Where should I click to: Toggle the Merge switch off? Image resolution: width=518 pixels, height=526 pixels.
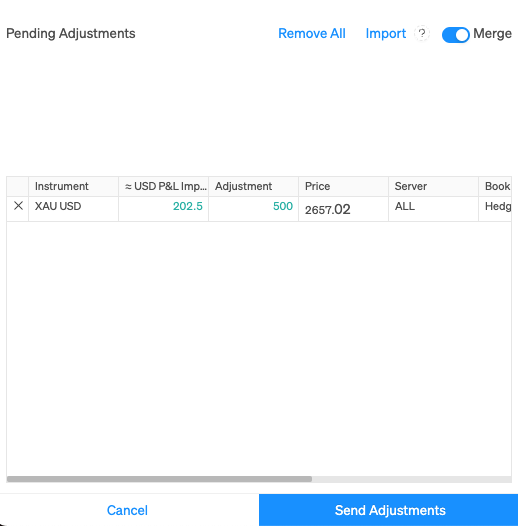point(455,35)
